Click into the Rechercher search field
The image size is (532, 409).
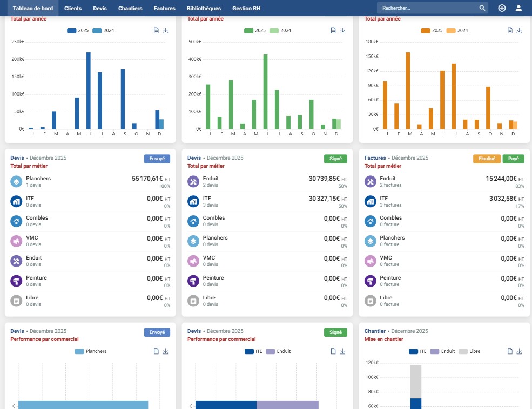427,8
